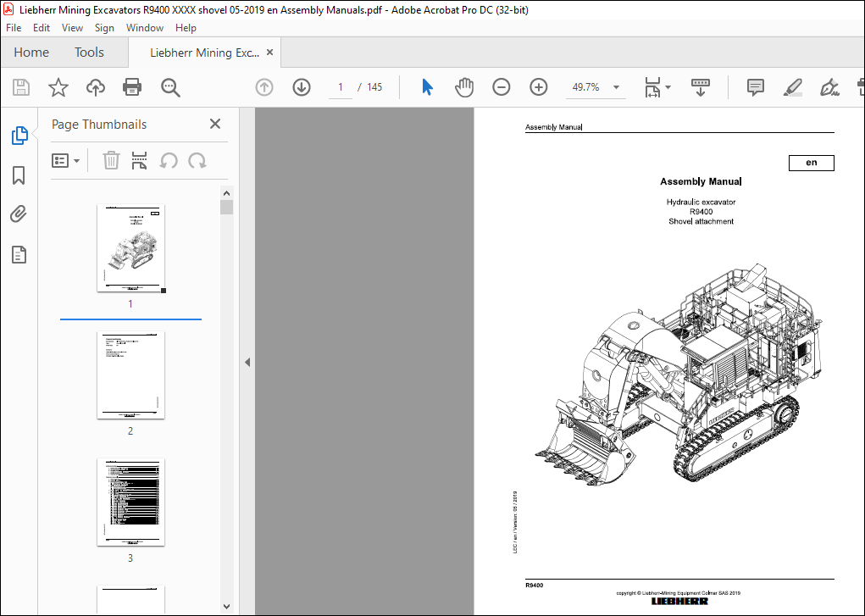This screenshot has width=865, height=616.
Task: Activate the Hand pan tool
Action: click(464, 87)
